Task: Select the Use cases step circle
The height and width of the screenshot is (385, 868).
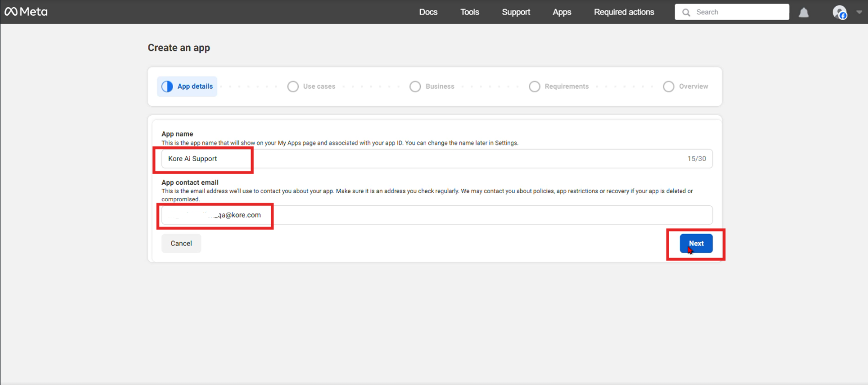Action: (293, 87)
